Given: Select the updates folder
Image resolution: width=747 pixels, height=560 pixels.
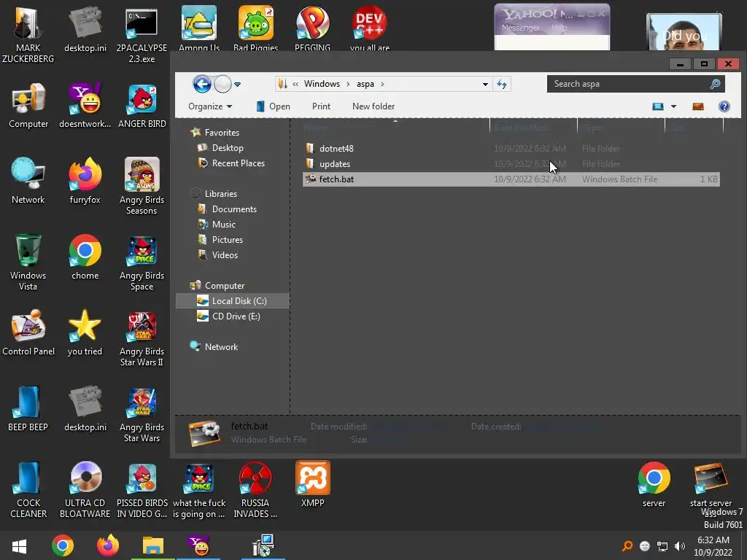Looking at the screenshot, I should click(334, 164).
